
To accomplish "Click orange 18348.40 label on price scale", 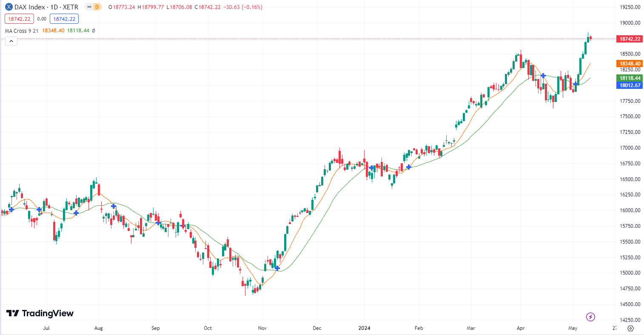I will pyautogui.click(x=630, y=64).
